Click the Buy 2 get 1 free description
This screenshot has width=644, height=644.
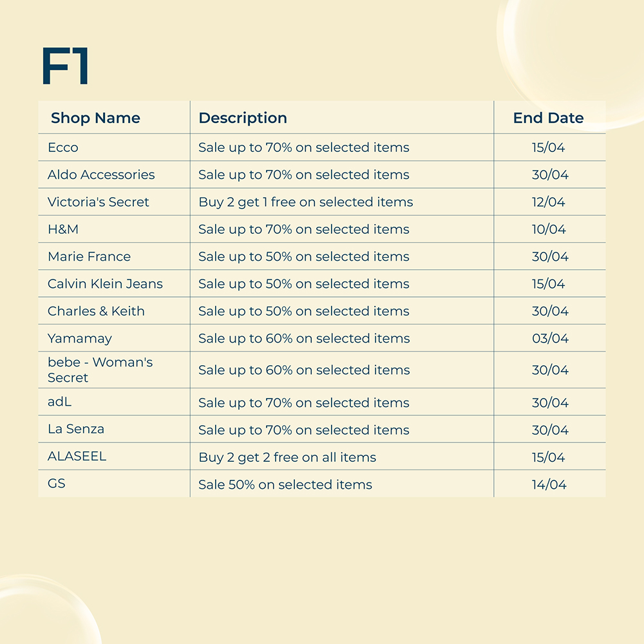pyautogui.click(x=305, y=202)
